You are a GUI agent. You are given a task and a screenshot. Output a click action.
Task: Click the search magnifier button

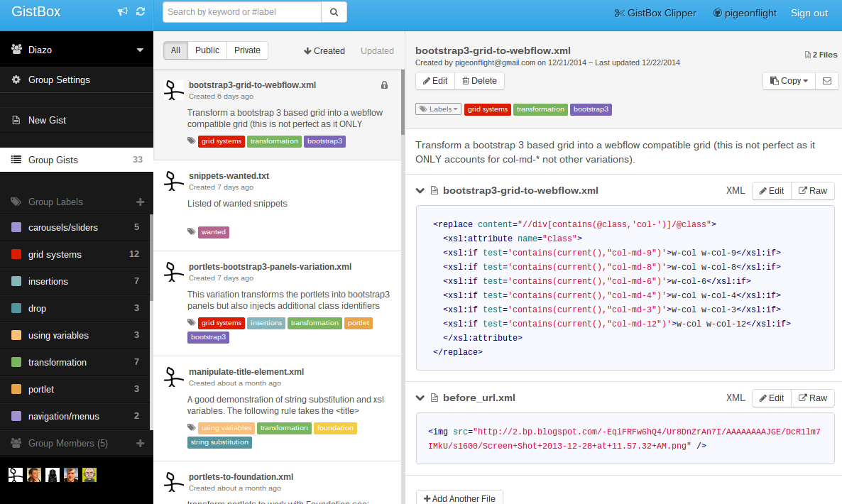334,12
